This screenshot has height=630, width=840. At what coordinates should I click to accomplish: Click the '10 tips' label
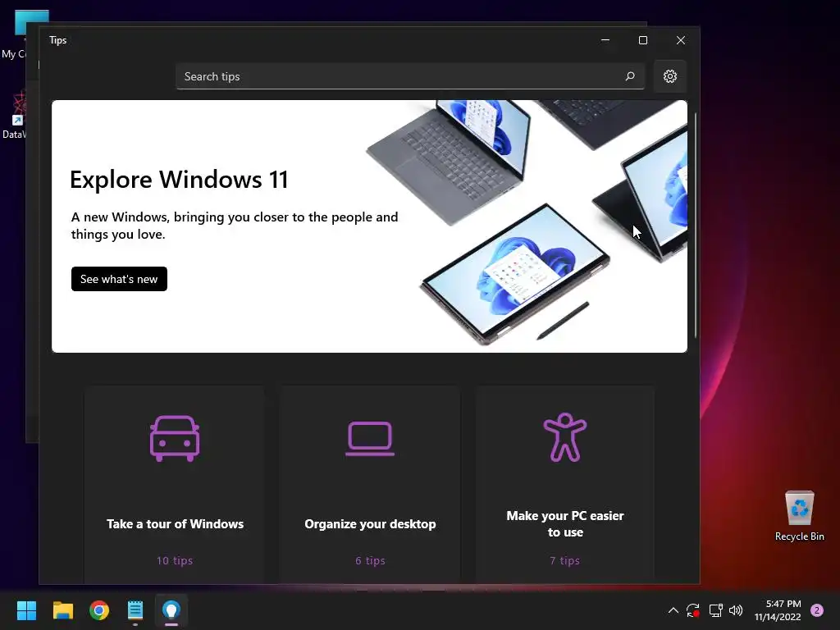click(x=175, y=560)
